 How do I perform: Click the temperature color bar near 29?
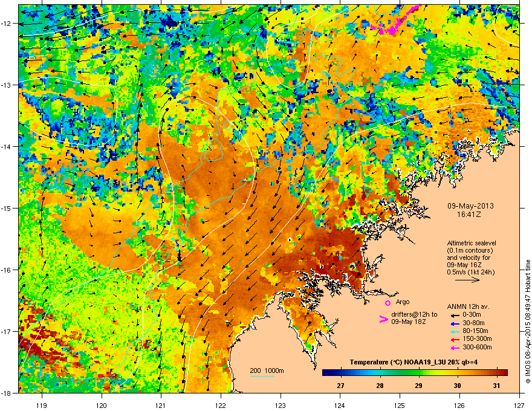point(419,373)
